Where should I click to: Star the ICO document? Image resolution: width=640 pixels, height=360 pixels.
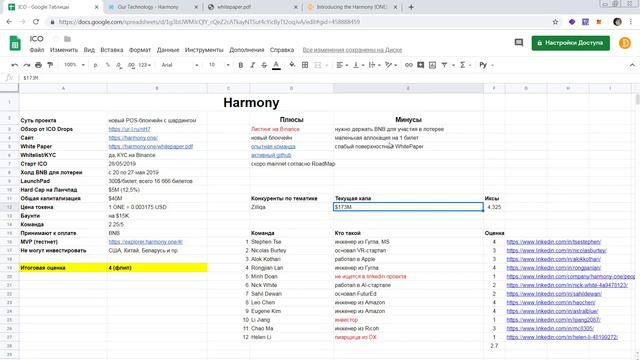(56, 39)
